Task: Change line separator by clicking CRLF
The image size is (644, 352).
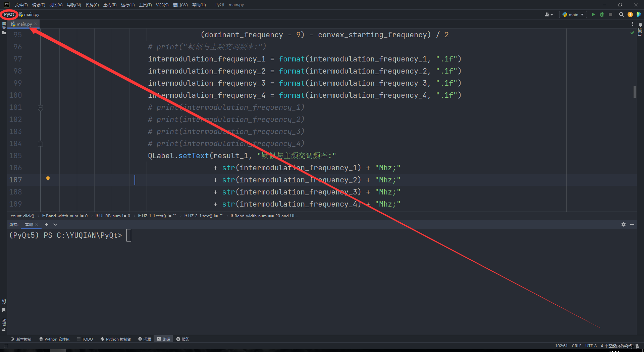Action: pyautogui.click(x=576, y=346)
